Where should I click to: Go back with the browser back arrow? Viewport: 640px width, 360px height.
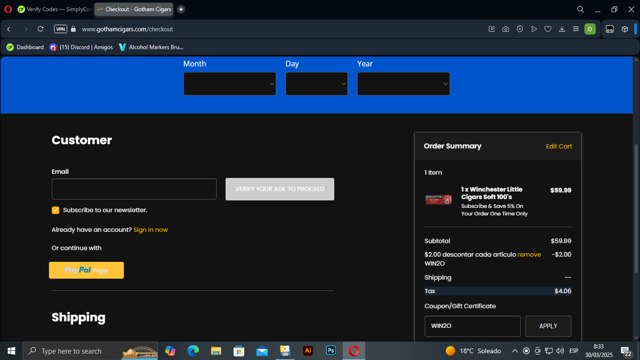click(9, 29)
